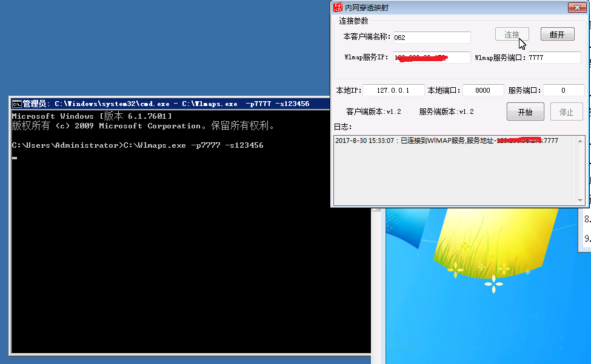Screen dimensions: 591x364
Task: Focus the Wlmap服务IP input field
Action: (x=432, y=58)
